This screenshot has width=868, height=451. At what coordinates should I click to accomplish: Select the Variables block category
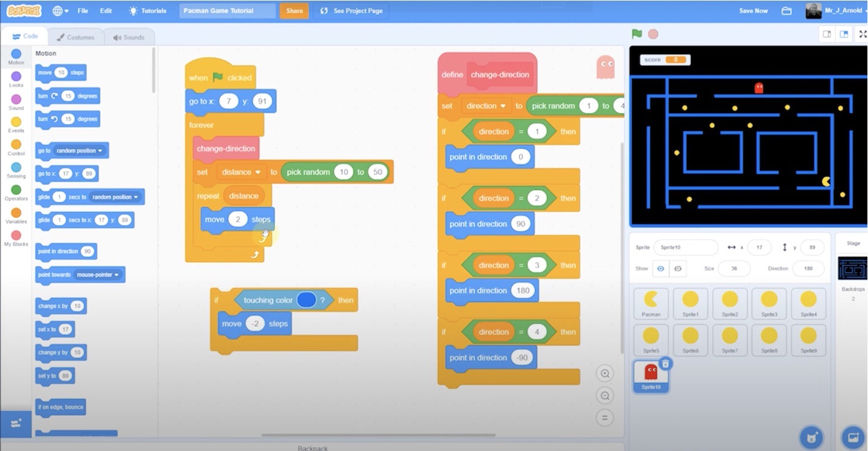coord(16,216)
